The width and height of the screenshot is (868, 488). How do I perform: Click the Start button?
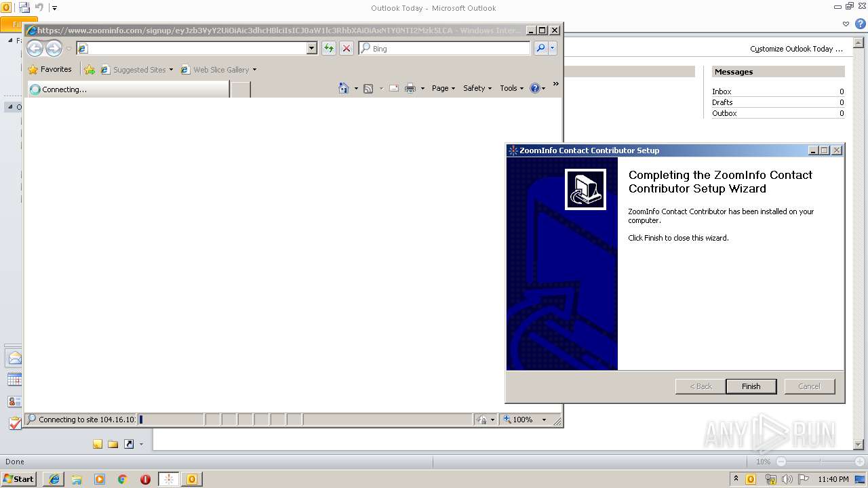click(18, 479)
